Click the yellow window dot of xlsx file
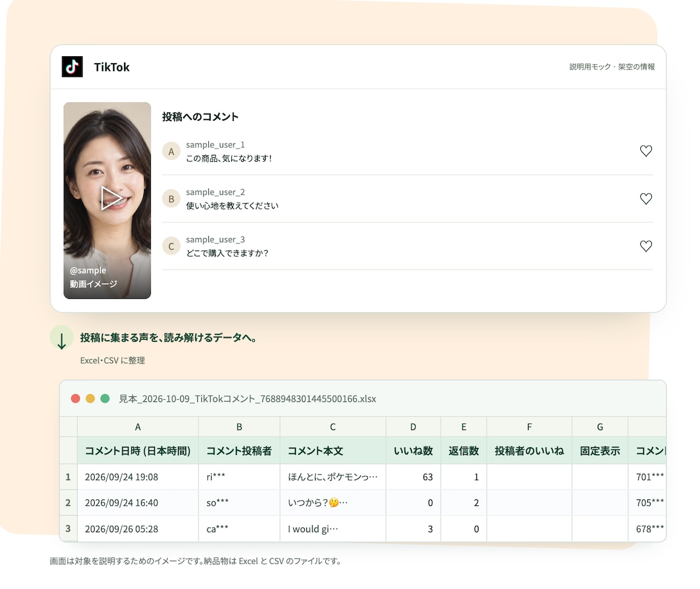The width and height of the screenshot is (700, 589). point(90,399)
